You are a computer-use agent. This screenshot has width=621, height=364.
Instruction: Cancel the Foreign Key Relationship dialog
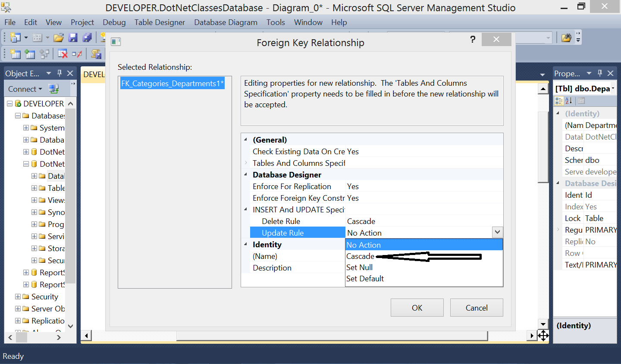pos(476,307)
